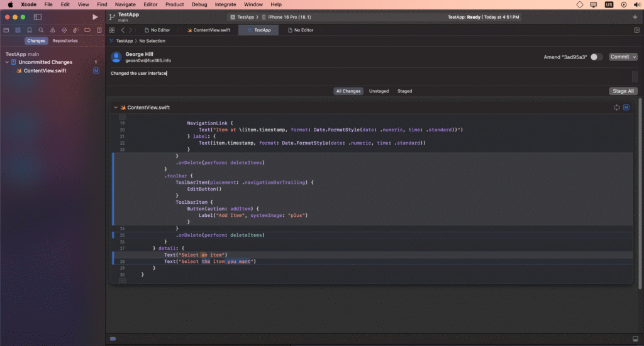Go back with the left arrow
Screen dimensions: 644x346
[123, 30]
